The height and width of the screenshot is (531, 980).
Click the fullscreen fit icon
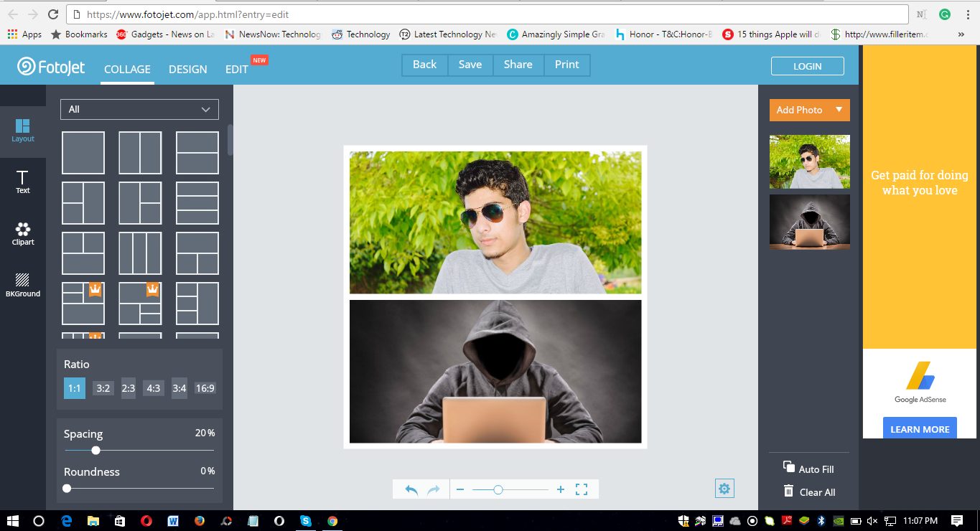[x=582, y=489]
